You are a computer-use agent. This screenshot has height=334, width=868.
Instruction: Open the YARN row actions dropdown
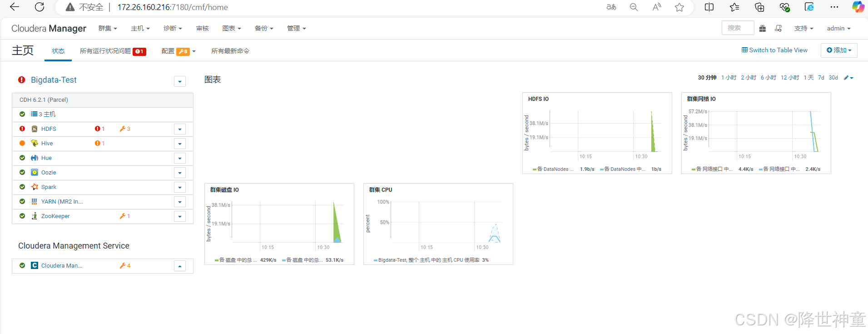pos(180,202)
